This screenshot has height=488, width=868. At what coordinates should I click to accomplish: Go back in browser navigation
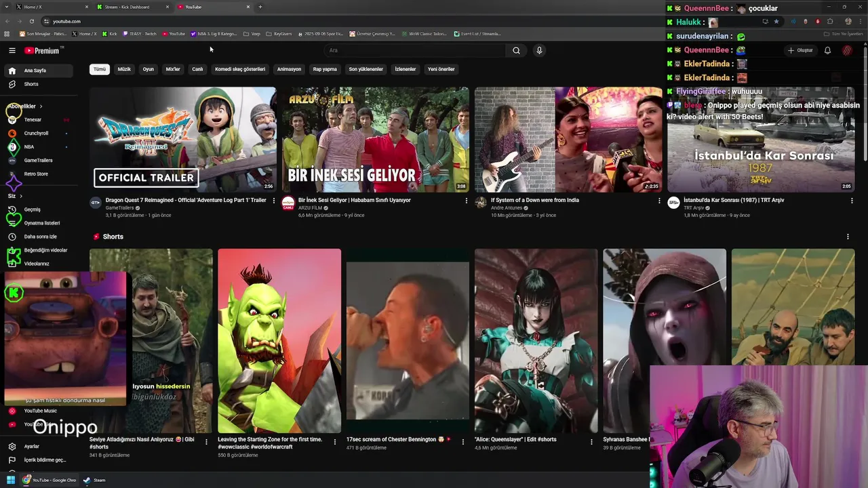click(x=7, y=21)
